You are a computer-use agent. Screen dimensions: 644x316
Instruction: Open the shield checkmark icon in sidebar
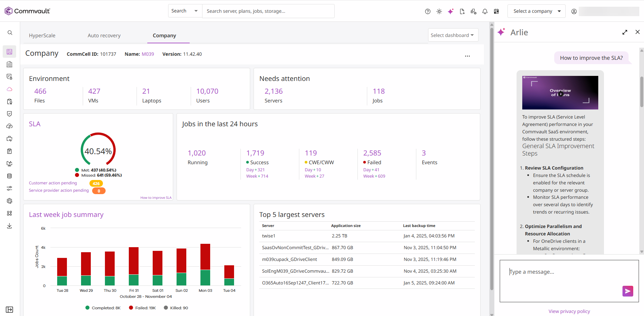[x=9, y=114]
